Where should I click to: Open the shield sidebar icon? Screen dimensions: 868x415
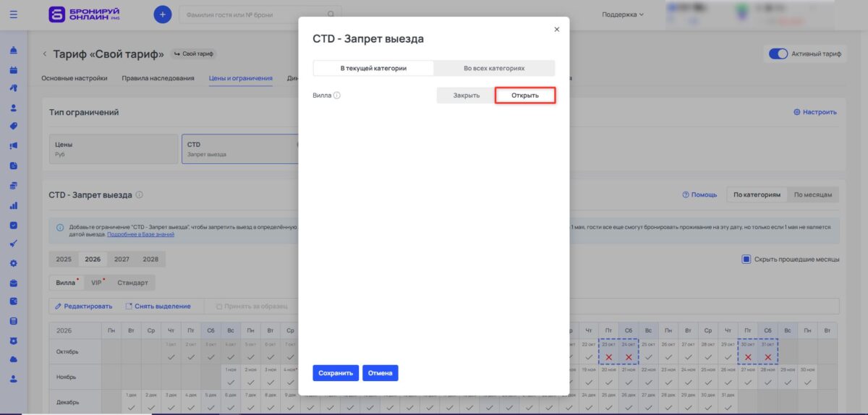pos(14,341)
